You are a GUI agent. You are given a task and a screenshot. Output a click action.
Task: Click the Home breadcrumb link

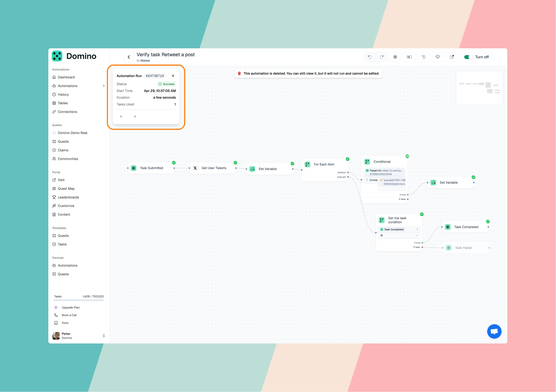tap(145, 61)
